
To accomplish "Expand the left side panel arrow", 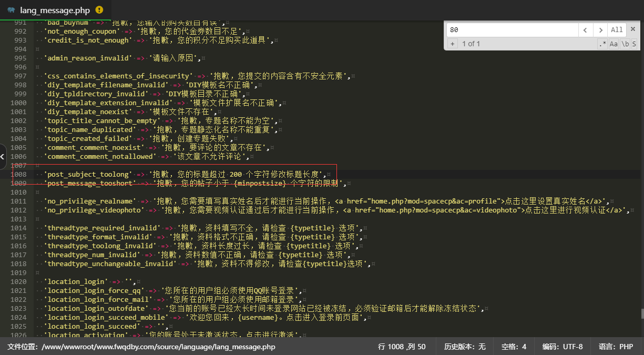I will pyautogui.click(x=3, y=156).
